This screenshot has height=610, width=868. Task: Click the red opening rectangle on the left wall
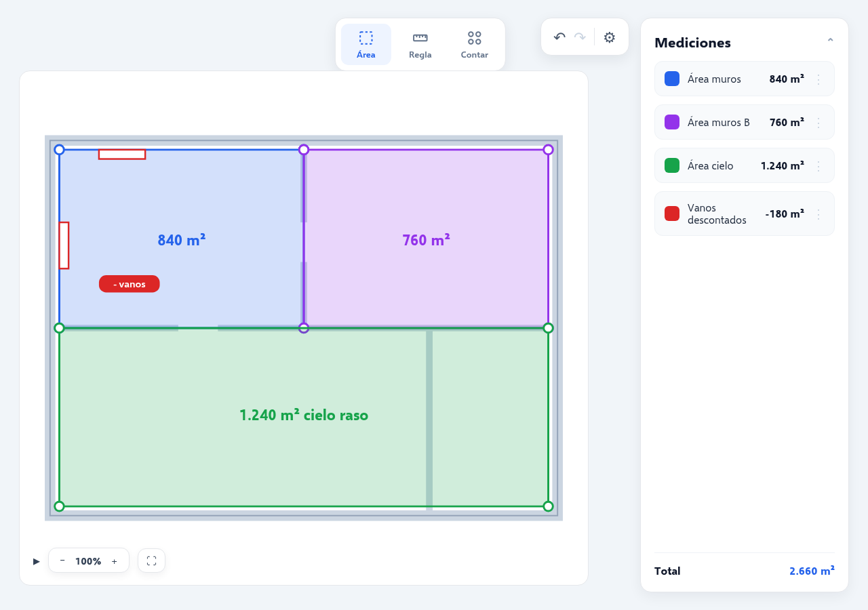(64, 245)
